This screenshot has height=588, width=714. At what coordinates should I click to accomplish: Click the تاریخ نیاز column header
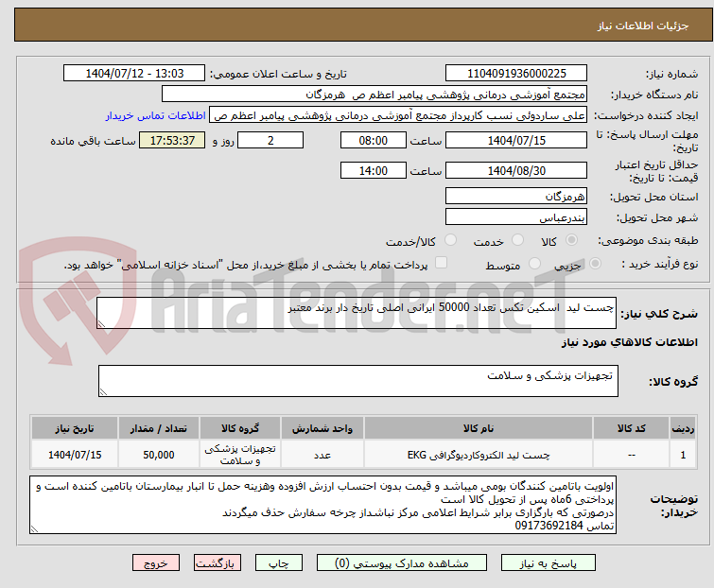(x=75, y=428)
